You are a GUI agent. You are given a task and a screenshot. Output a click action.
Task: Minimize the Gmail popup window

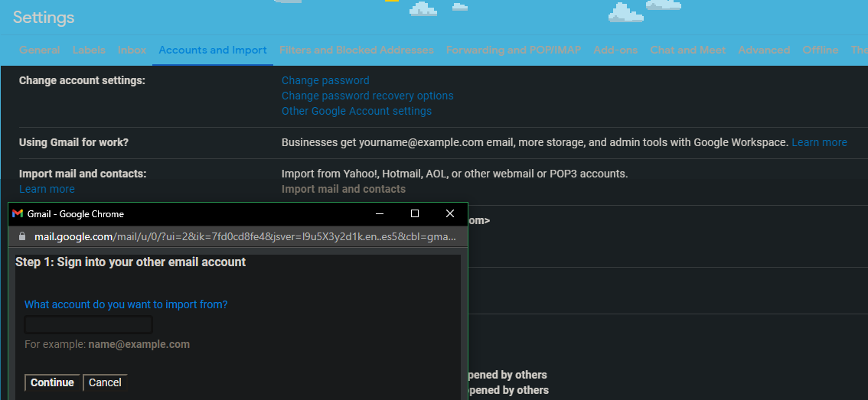(x=379, y=213)
